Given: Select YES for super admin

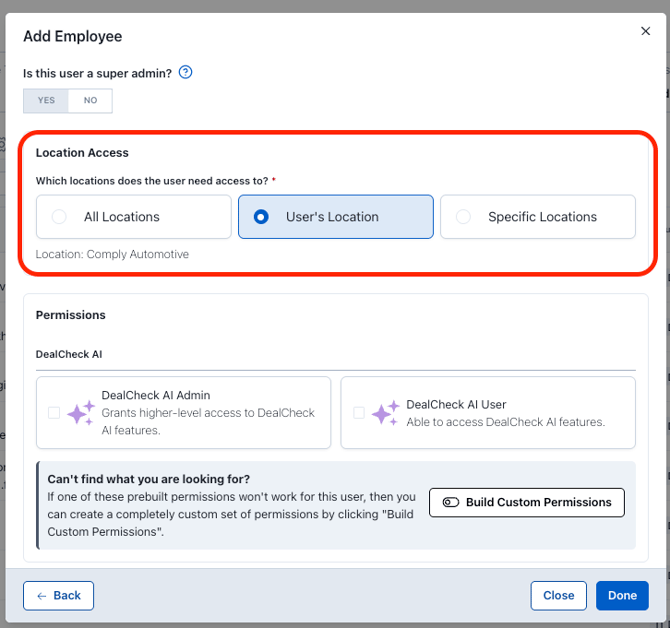Looking at the screenshot, I should point(46,100).
